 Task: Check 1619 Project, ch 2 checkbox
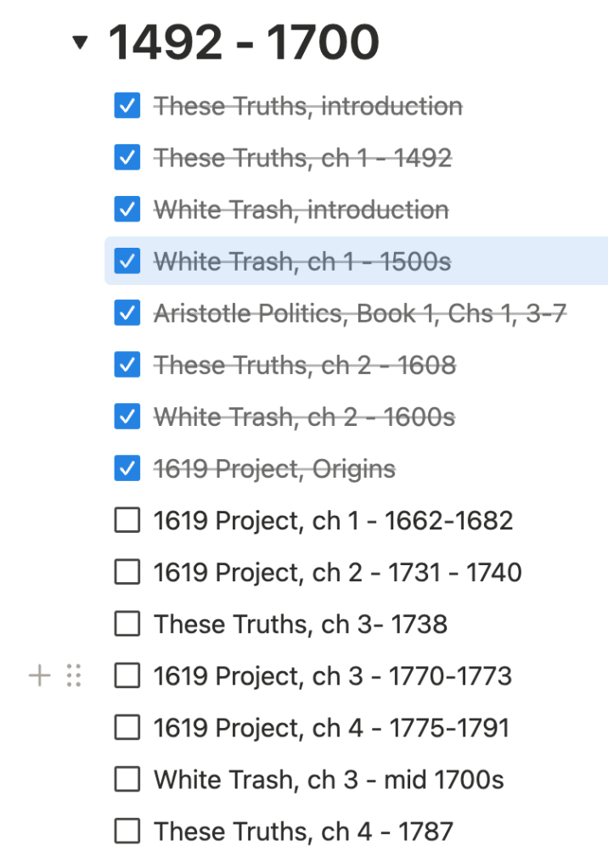[x=127, y=573]
